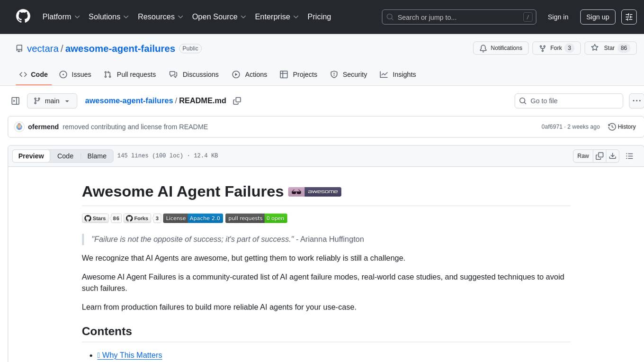Open the Issues tab
The width and height of the screenshot is (644, 362).
(x=75, y=74)
